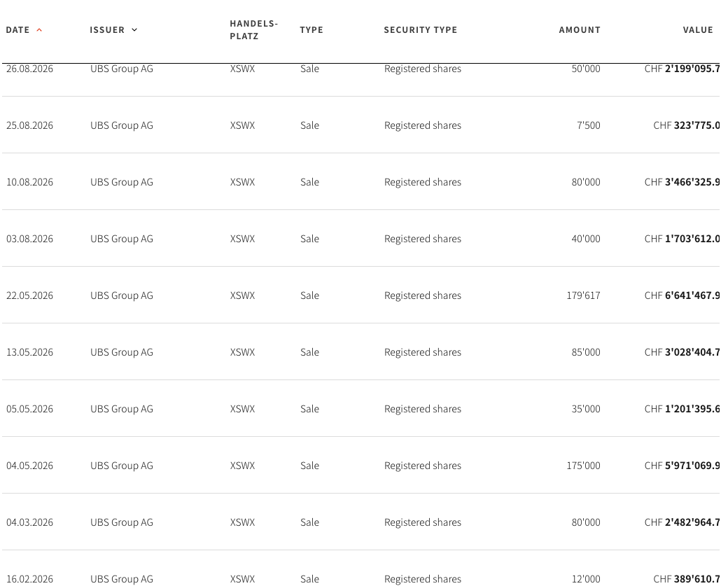
Task: Open the 10.08.2026 transaction row
Action: pos(360,182)
